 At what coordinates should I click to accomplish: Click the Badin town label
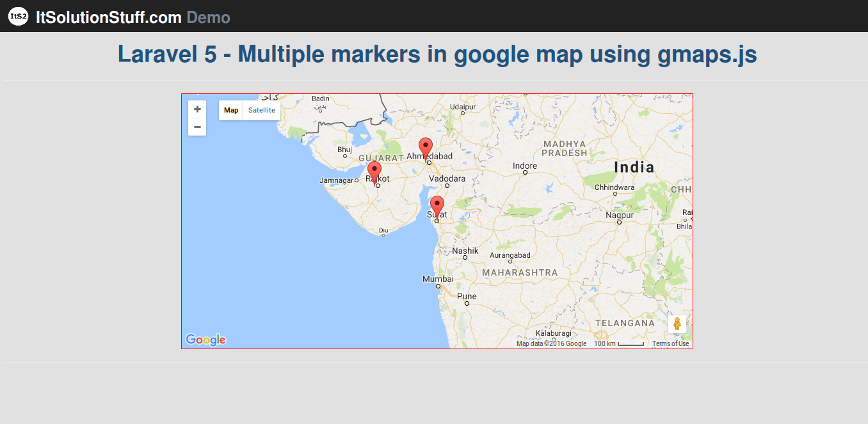pyautogui.click(x=321, y=98)
